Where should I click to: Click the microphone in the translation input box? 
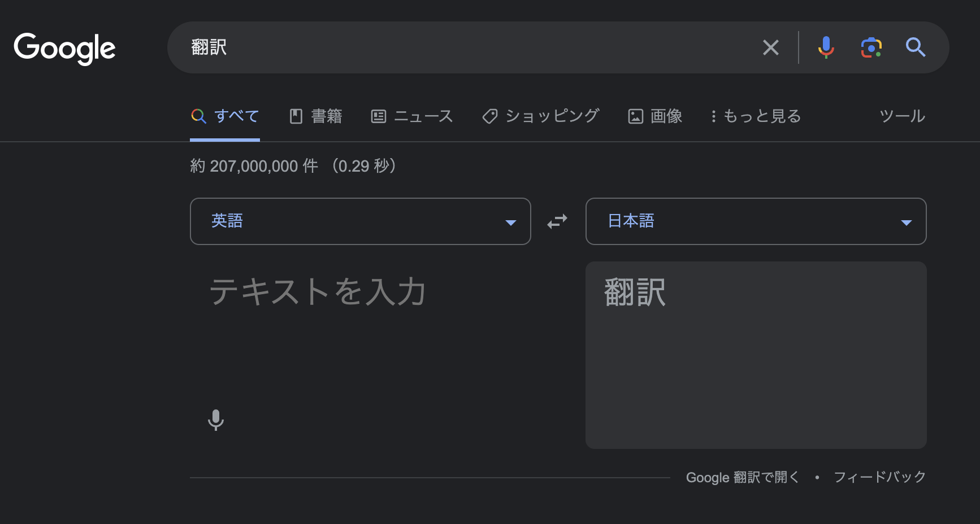[x=216, y=420]
